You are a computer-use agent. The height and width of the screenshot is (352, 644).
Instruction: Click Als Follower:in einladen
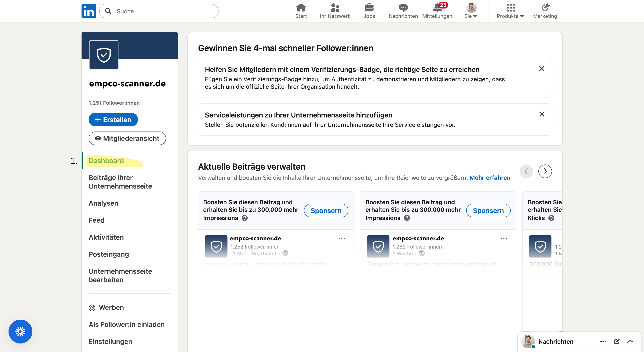126,325
